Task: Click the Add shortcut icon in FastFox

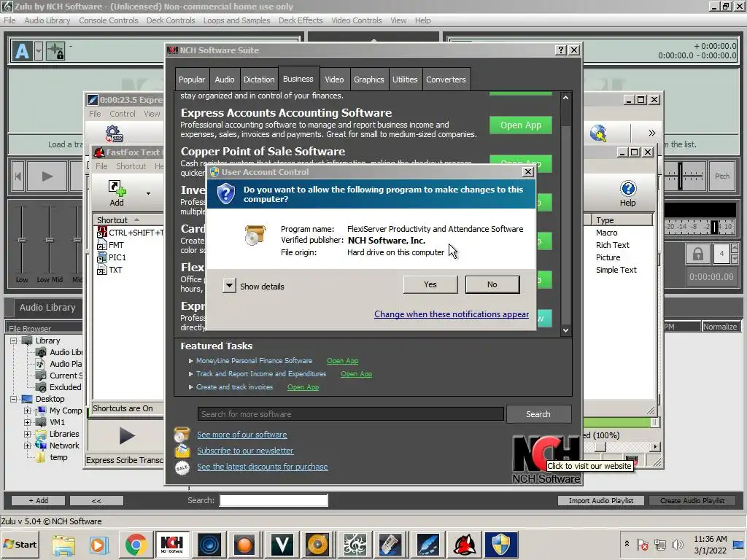Action: click(x=117, y=192)
